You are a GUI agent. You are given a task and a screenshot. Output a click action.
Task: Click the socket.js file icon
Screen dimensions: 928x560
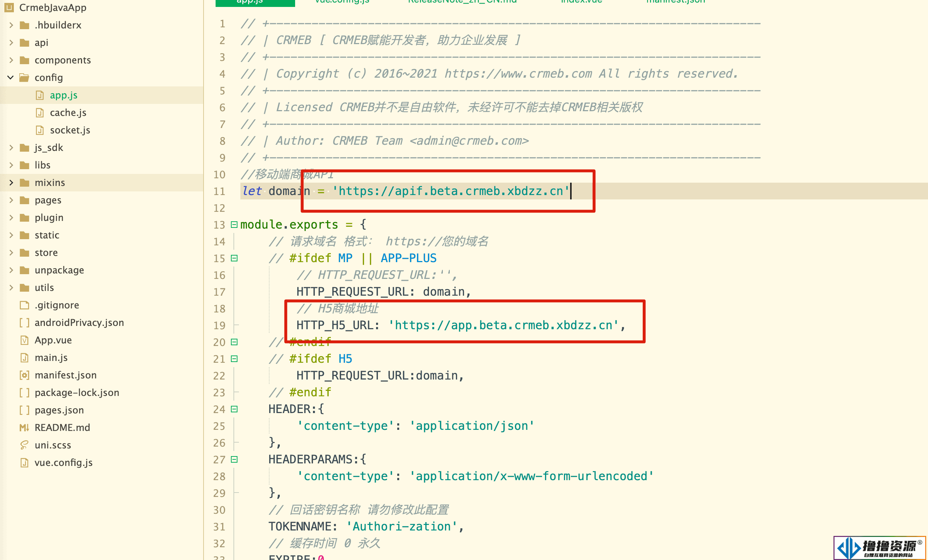point(39,130)
